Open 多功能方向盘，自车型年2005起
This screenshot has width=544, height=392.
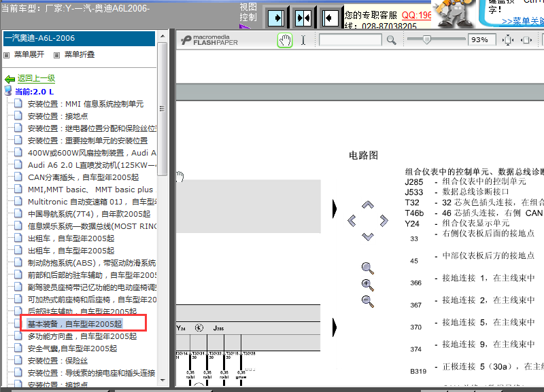[82, 336]
